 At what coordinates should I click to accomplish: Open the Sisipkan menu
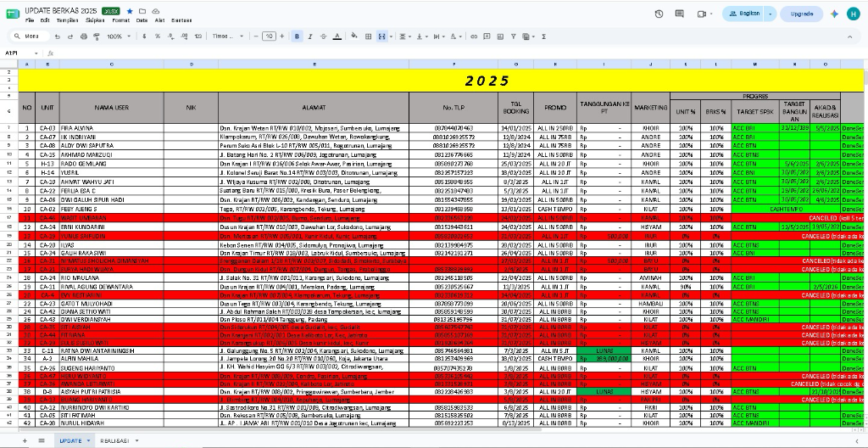(95, 20)
